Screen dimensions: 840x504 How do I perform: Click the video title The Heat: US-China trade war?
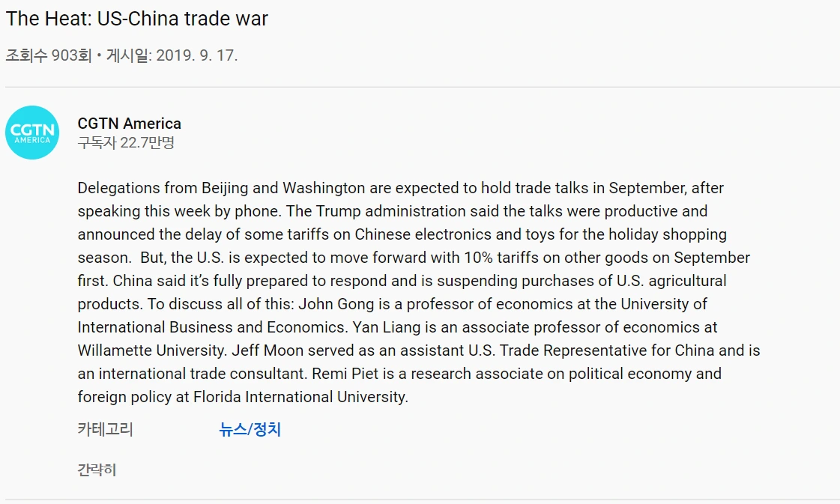pos(136,19)
